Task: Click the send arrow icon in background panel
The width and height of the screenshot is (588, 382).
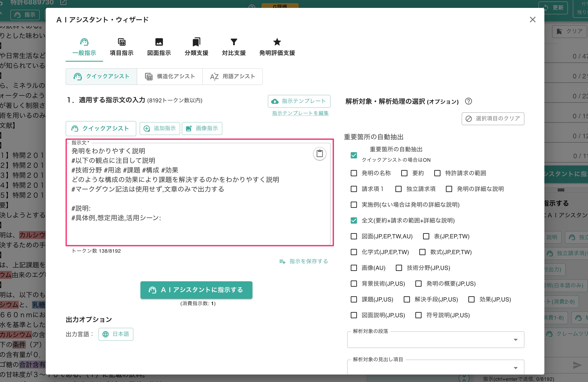Action: point(577,365)
